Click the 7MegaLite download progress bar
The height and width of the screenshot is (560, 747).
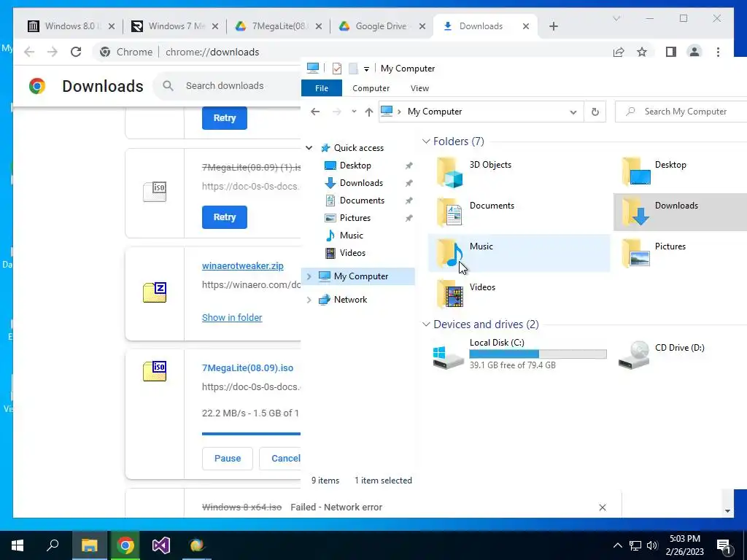[x=251, y=434]
